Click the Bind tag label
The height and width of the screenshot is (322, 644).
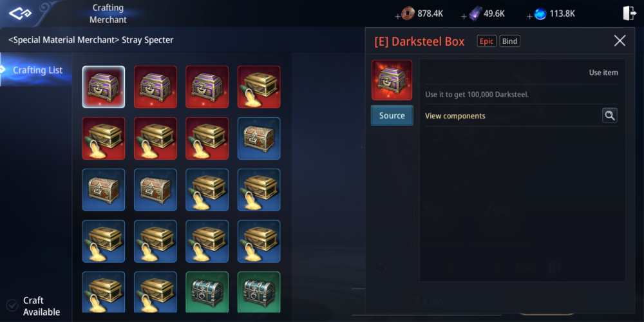509,41
